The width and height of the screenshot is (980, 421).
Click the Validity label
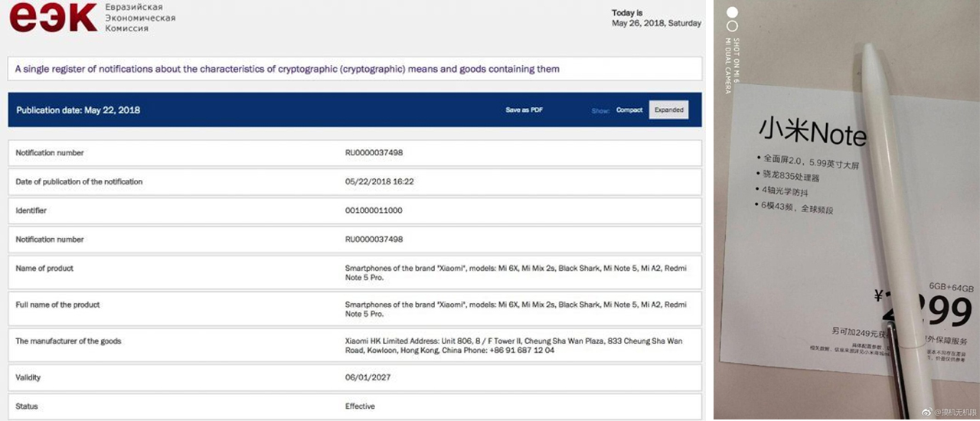click(28, 377)
